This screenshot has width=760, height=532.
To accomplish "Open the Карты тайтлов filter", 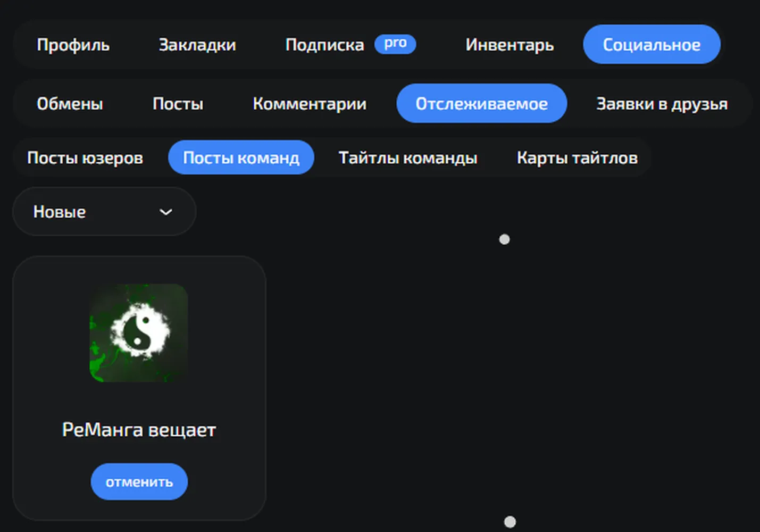I will (x=577, y=157).
